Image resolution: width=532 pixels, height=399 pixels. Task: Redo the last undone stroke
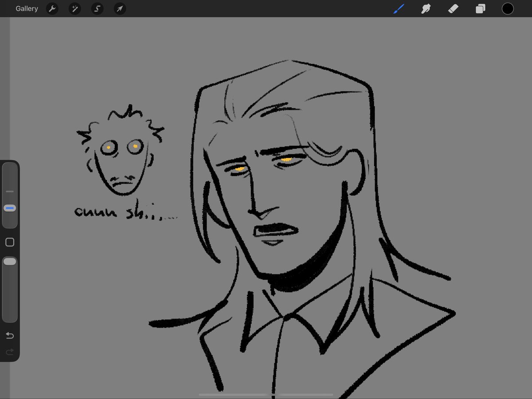10,352
